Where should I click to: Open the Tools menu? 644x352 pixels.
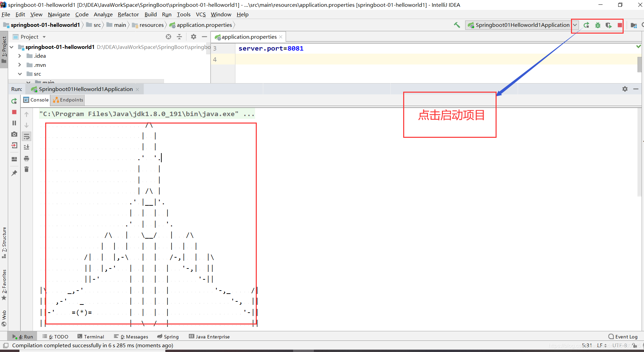[183, 14]
